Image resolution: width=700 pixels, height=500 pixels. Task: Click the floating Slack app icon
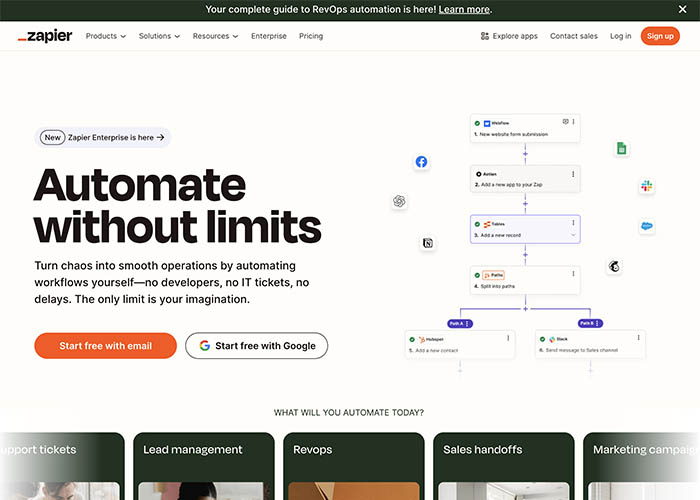tap(646, 185)
